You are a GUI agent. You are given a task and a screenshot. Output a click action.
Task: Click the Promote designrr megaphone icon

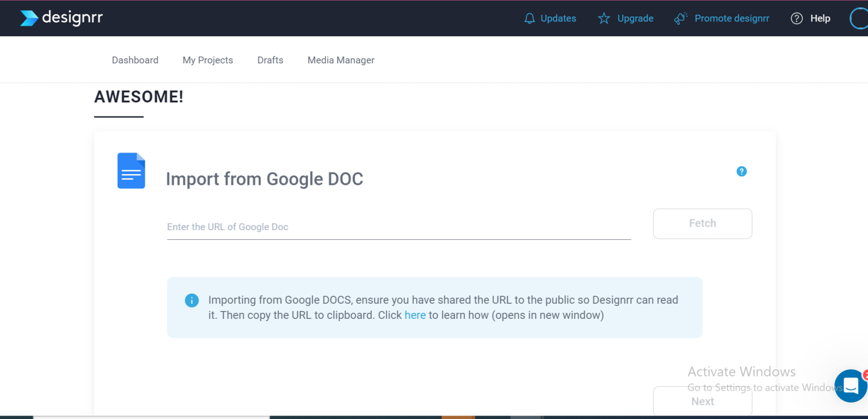[x=680, y=18]
